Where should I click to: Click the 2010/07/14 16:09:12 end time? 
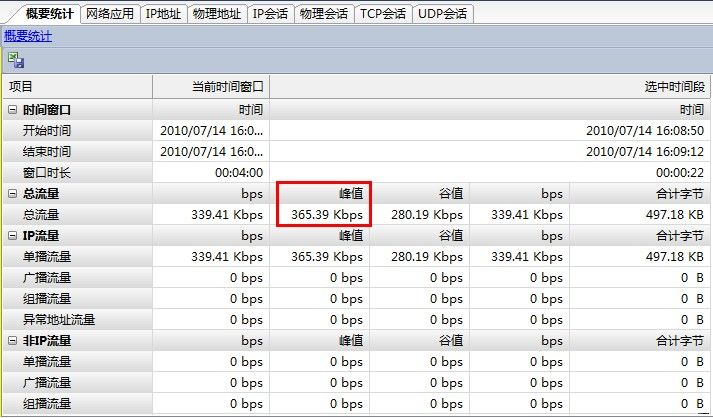pos(645,152)
